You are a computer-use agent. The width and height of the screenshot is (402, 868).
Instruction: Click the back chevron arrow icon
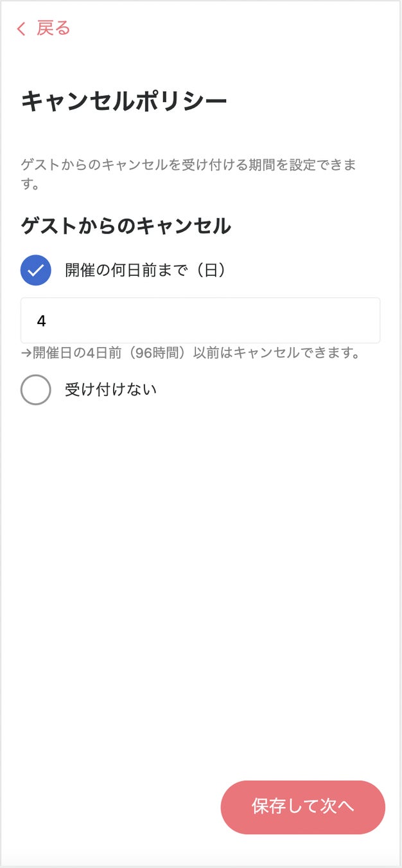[21, 29]
